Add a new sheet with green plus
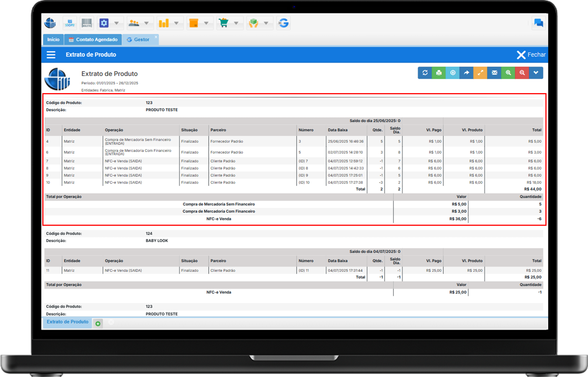 [98, 323]
